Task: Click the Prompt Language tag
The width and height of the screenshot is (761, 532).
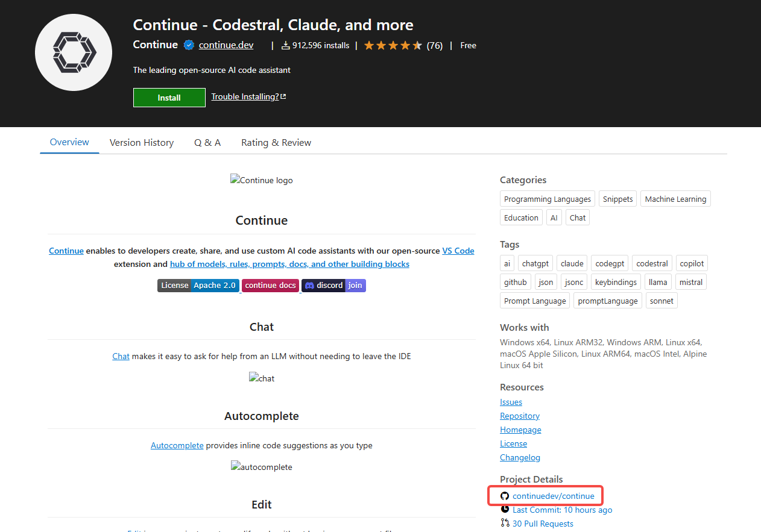Action: [535, 301]
